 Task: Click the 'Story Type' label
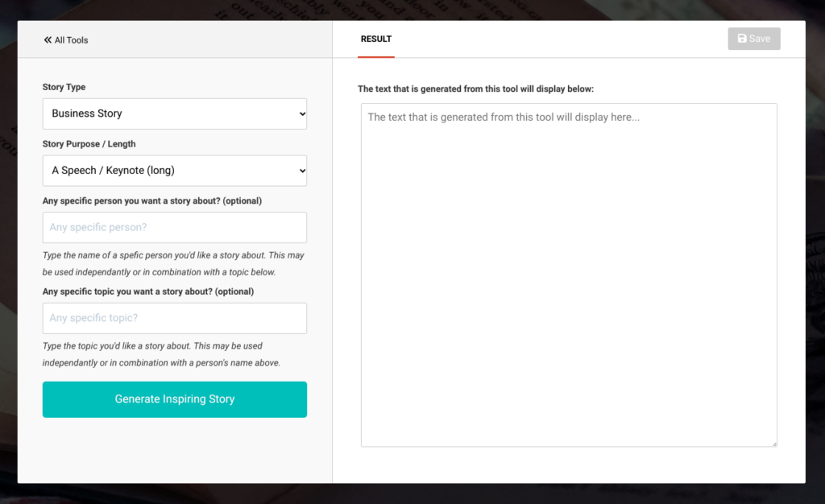click(64, 87)
